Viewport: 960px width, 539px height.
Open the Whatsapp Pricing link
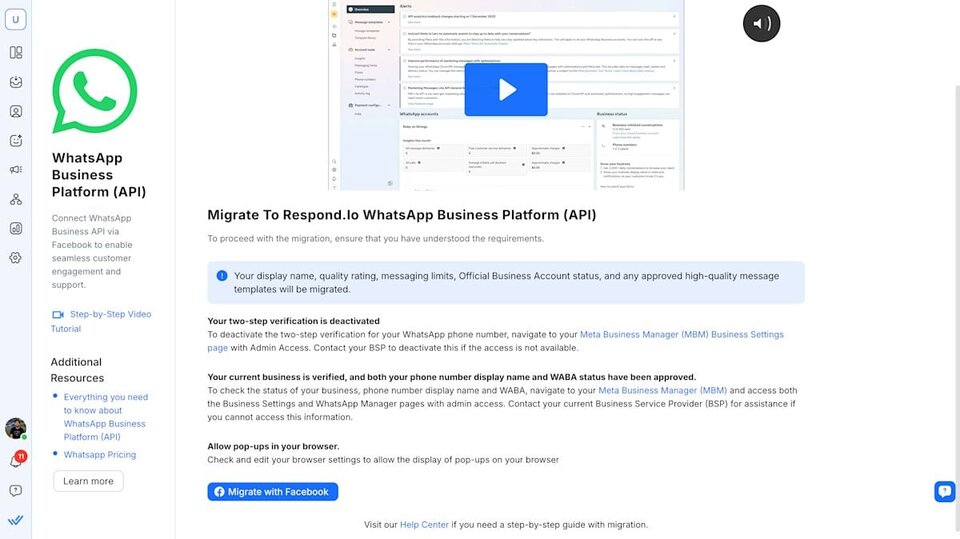[100, 454]
